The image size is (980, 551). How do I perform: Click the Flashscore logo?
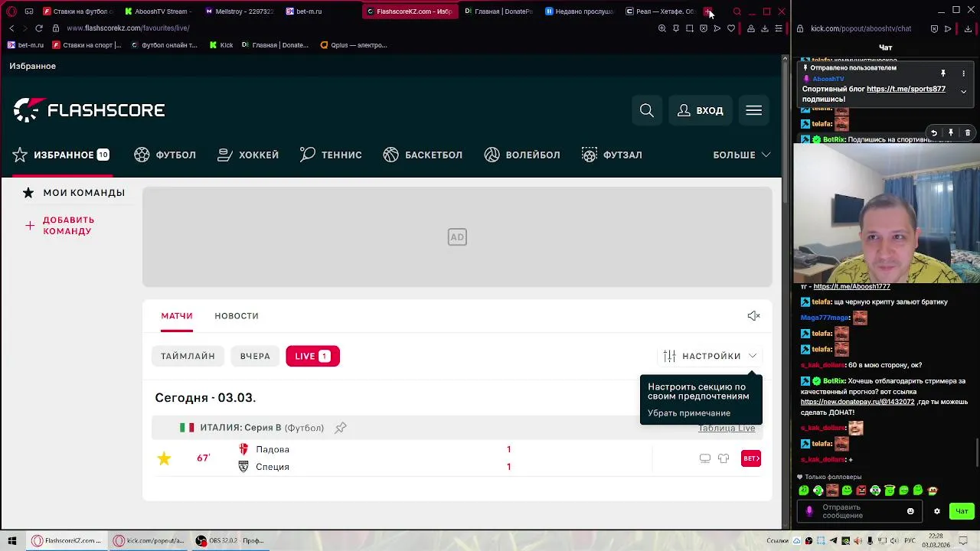(x=89, y=110)
